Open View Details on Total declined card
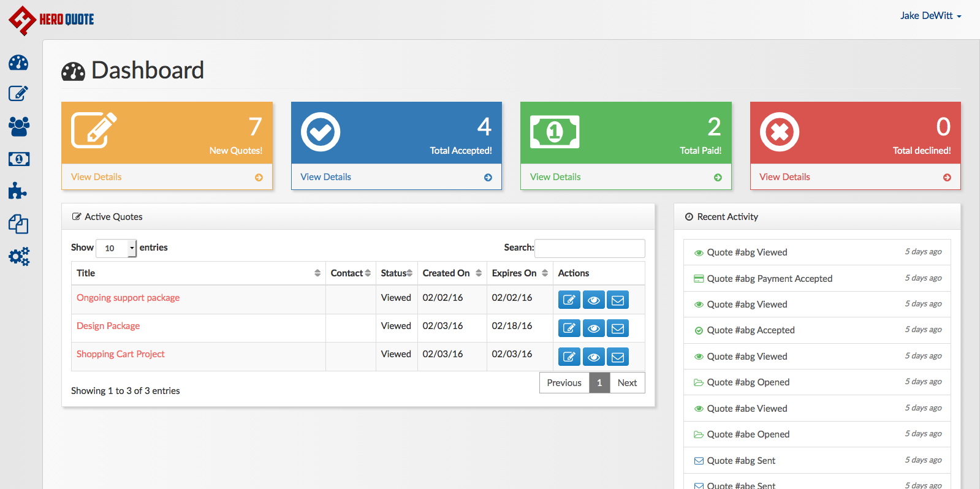The width and height of the screenshot is (980, 489). coord(785,177)
